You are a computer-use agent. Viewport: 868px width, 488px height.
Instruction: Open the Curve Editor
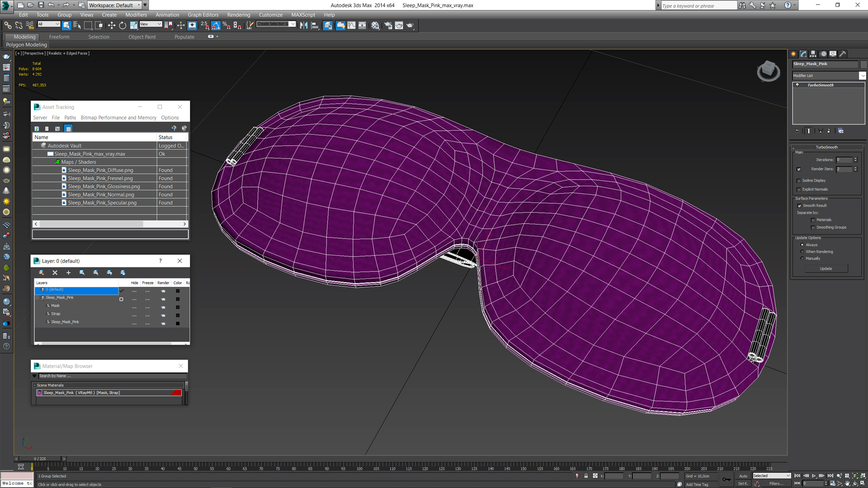tap(351, 25)
